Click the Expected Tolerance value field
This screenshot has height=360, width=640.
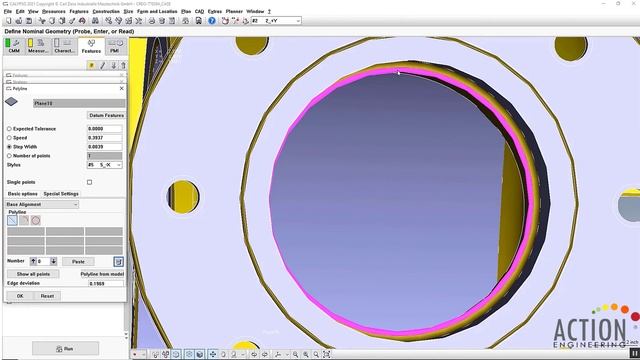point(104,129)
